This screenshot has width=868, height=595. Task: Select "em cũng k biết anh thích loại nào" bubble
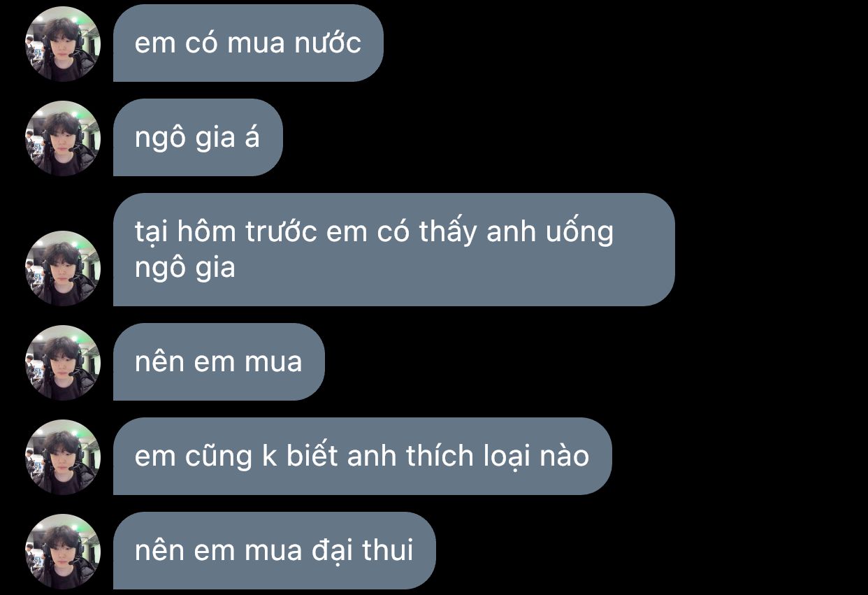[363, 457]
